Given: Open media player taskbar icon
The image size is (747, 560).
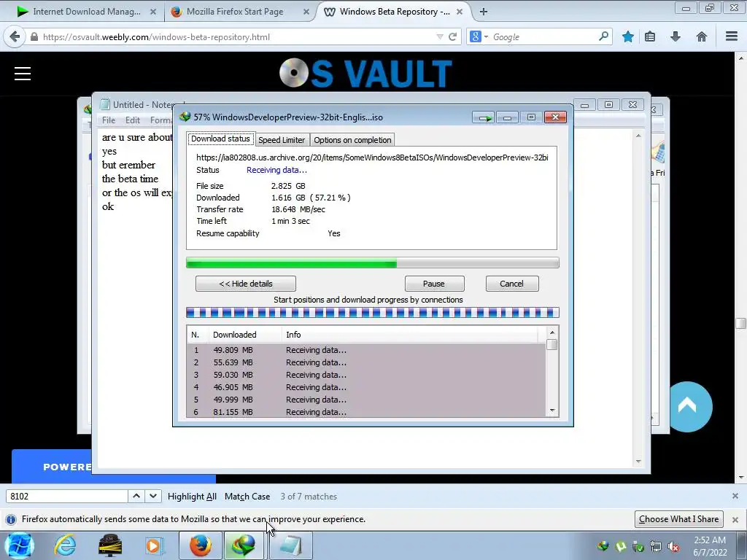Looking at the screenshot, I should (153, 545).
